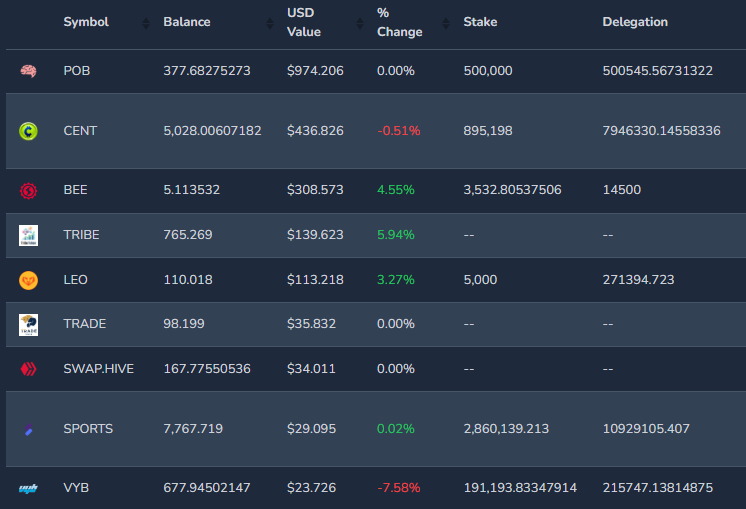Sort table by Balance column arrows
This screenshot has height=509, width=746.
[270, 23]
